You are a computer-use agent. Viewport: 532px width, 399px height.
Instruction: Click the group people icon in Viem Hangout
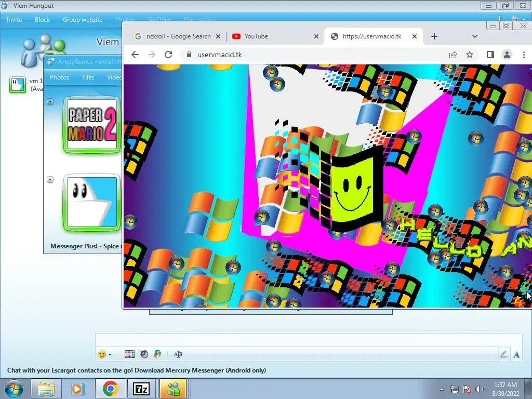tap(43, 49)
